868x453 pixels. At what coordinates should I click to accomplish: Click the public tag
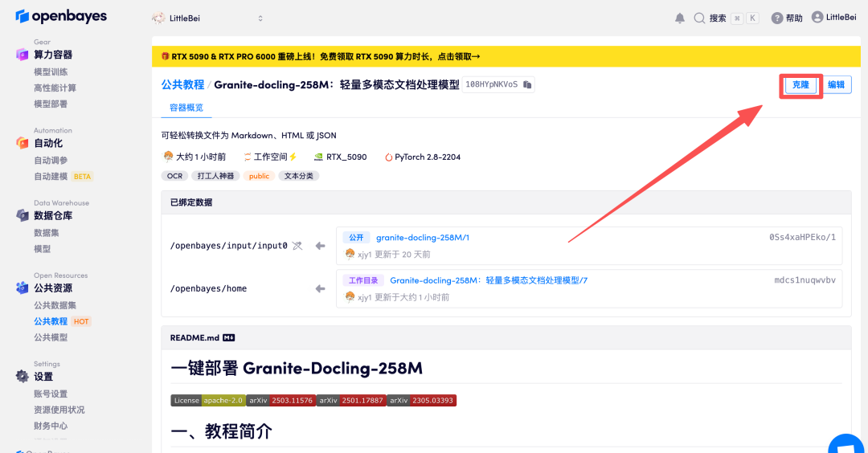[x=259, y=176]
